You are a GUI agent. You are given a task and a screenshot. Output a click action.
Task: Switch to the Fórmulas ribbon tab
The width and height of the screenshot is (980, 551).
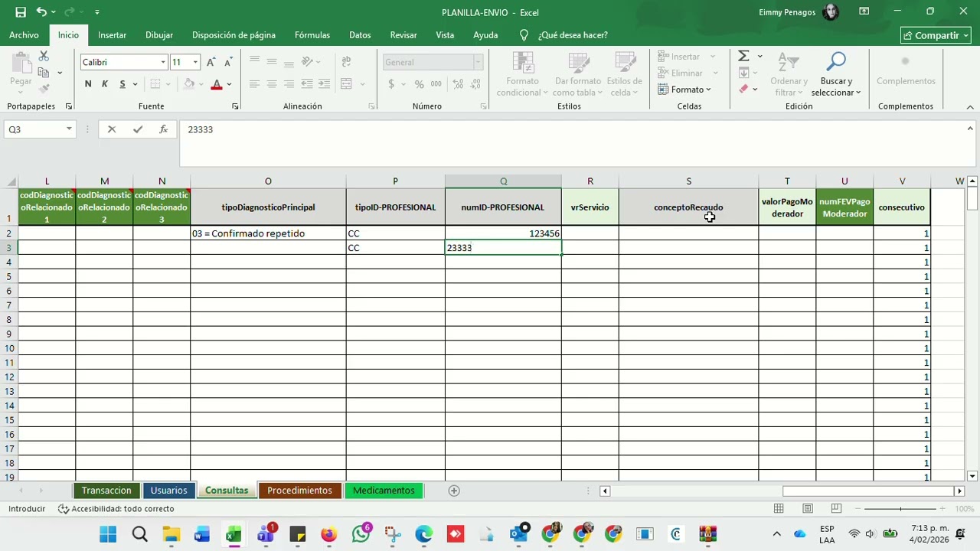click(312, 35)
